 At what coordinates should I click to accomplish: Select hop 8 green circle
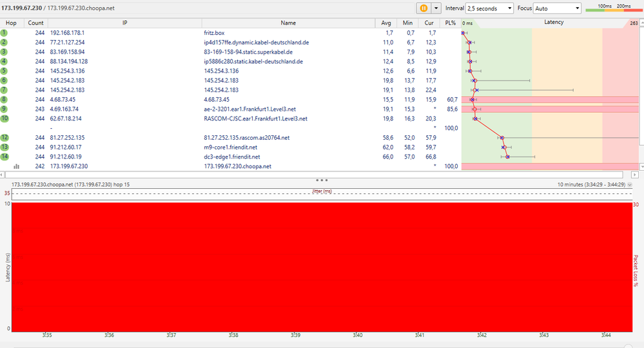(x=4, y=99)
